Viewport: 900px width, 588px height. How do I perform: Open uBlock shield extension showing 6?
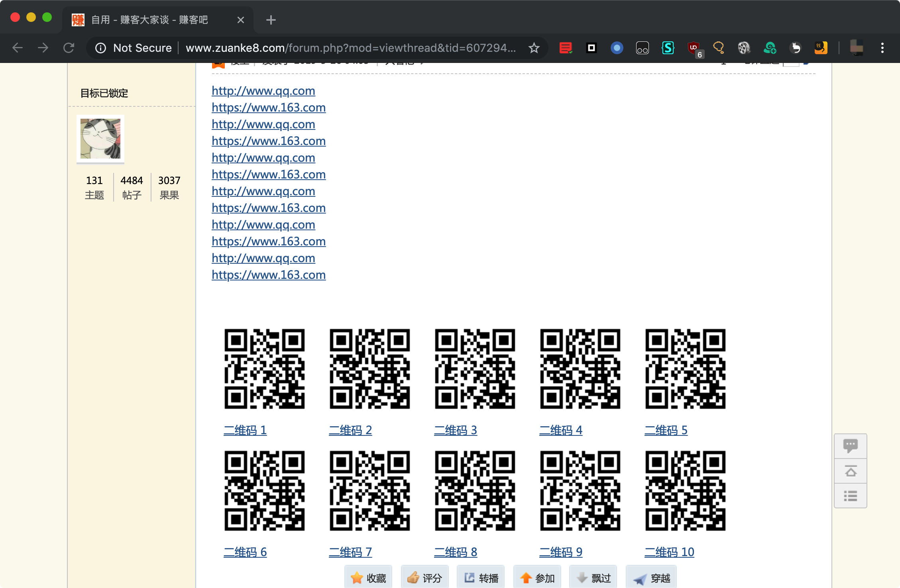[x=695, y=49]
